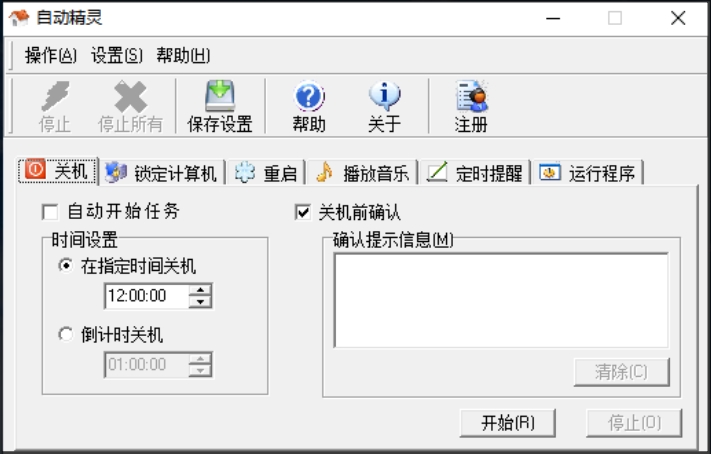Select the 倒计时关机 radio button
The image size is (711, 454).
66,335
